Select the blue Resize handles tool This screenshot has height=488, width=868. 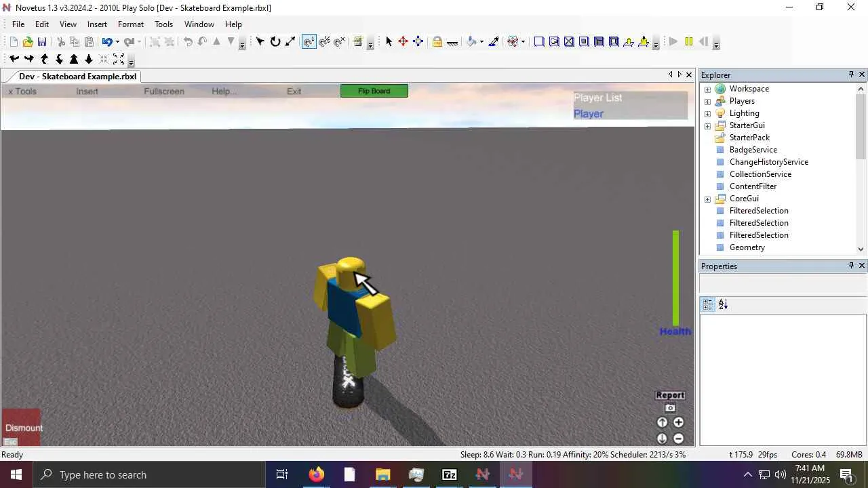418,42
